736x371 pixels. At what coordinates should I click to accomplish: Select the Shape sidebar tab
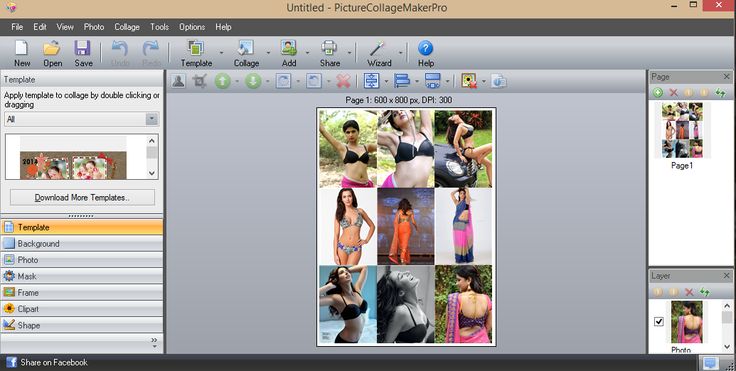pyautogui.click(x=82, y=325)
